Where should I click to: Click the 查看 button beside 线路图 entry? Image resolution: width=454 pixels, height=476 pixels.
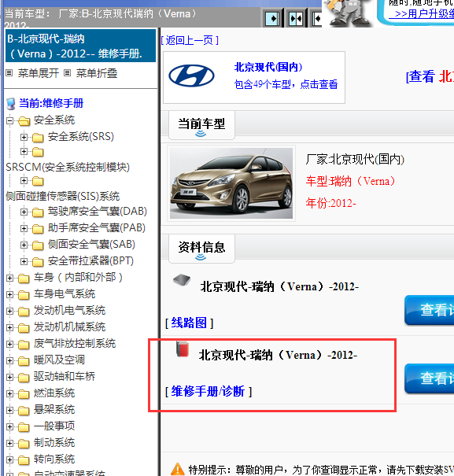(429, 310)
